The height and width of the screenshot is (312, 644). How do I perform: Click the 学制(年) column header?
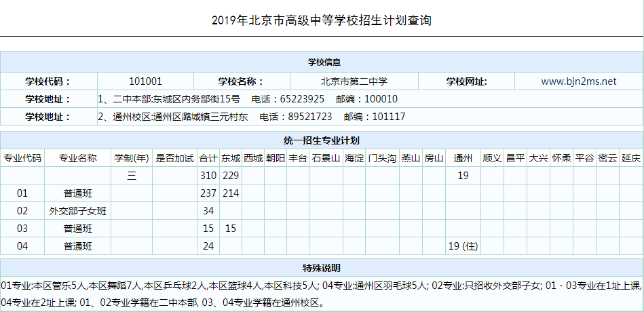[132, 158]
